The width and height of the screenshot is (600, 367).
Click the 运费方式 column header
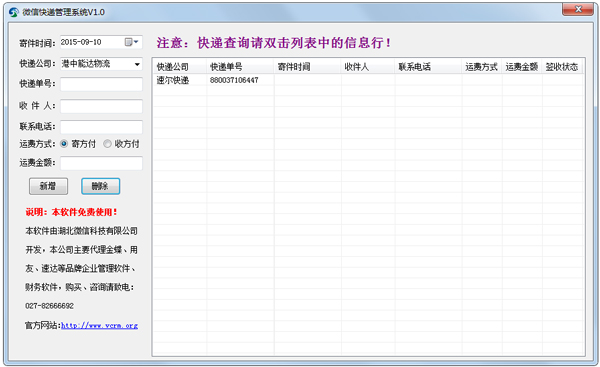click(x=482, y=67)
